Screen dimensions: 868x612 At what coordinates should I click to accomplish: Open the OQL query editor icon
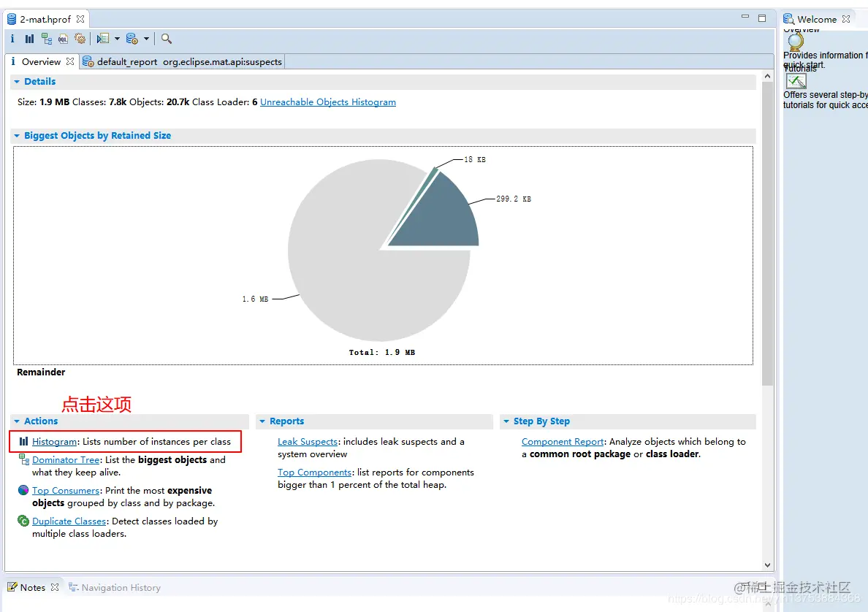pos(63,39)
